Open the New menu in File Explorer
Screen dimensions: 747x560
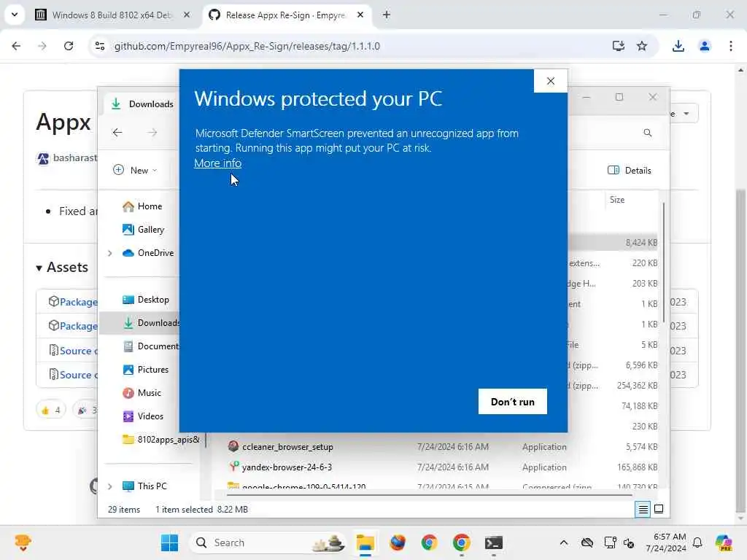tap(135, 170)
